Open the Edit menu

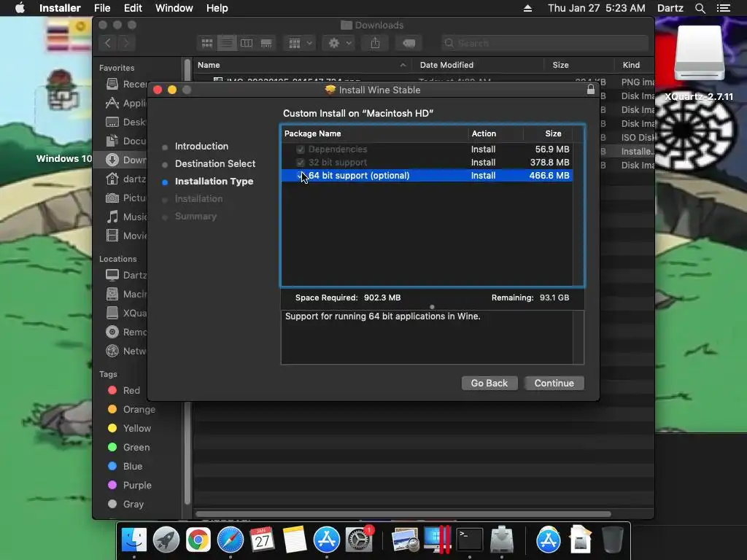tap(133, 8)
